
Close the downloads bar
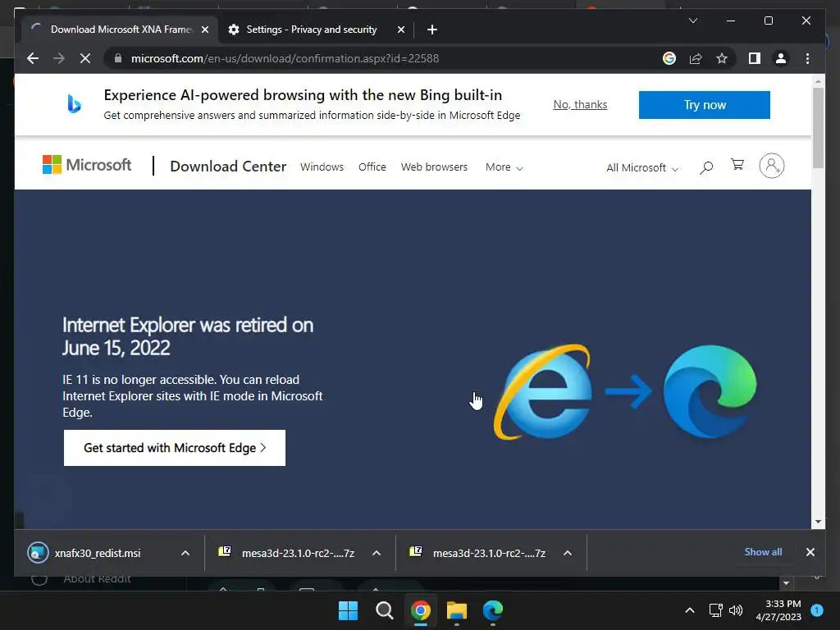810,552
